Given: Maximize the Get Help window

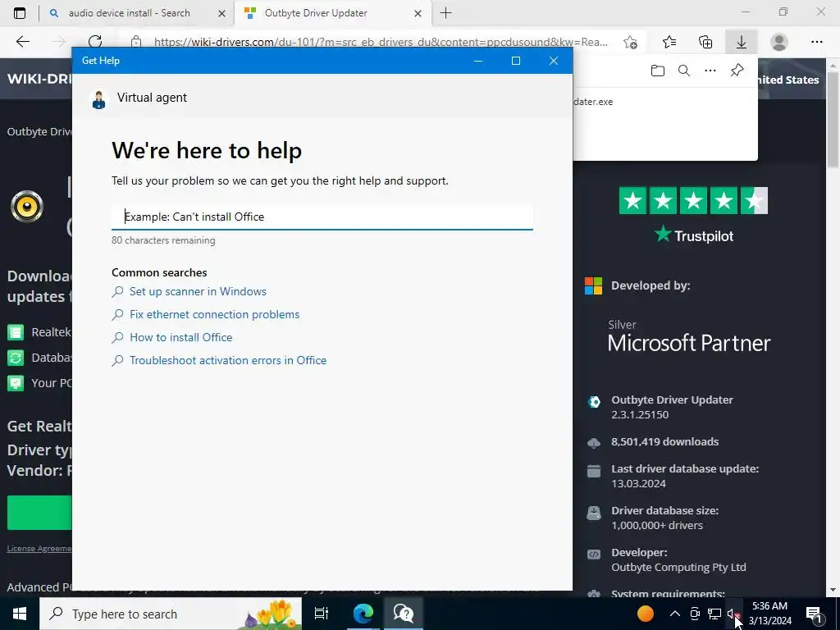Looking at the screenshot, I should click(516, 61).
